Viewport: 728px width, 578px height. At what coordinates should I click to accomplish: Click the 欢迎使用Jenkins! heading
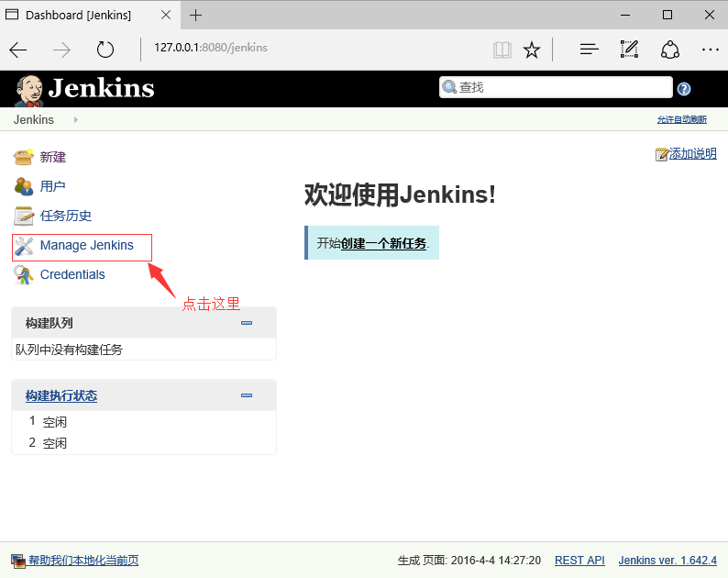400,195
